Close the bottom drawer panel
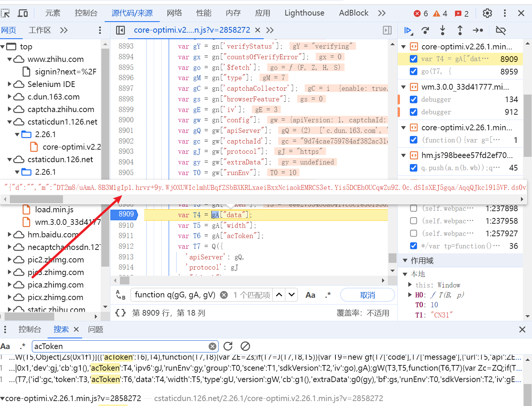Image resolution: width=532 pixels, height=406 pixels. coord(522,329)
